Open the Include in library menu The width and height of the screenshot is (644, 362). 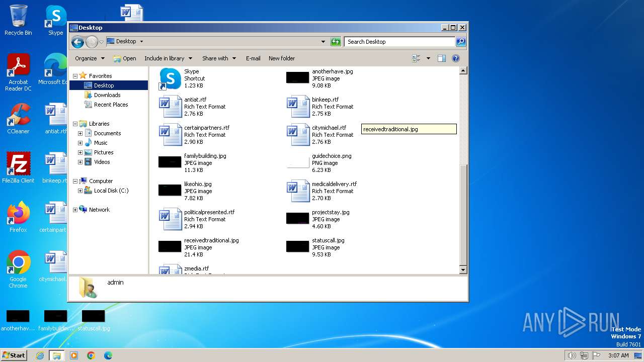pyautogui.click(x=168, y=58)
